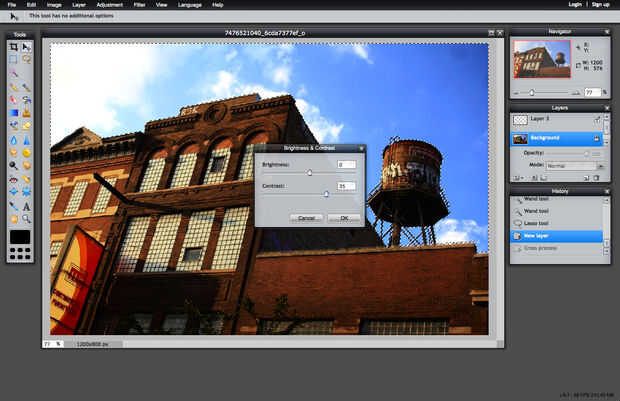This screenshot has height=401, width=620.
Task: Open the Filter menu
Action: tap(139, 5)
